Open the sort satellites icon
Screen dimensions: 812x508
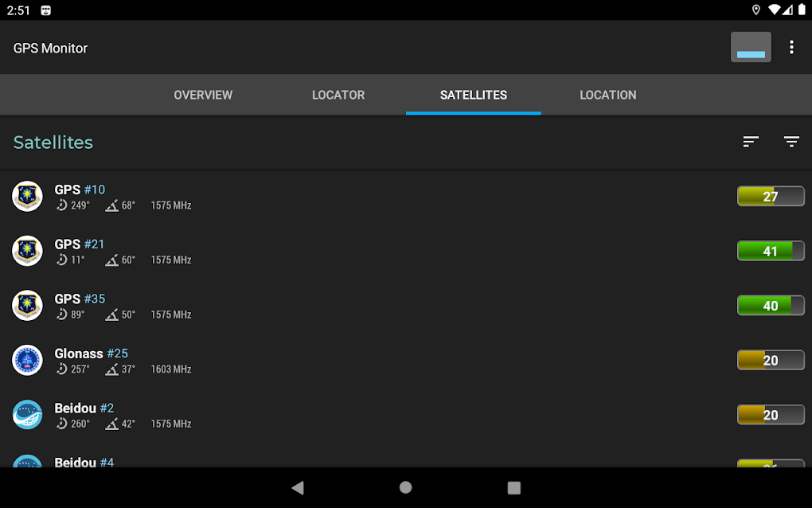tap(751, 141)
